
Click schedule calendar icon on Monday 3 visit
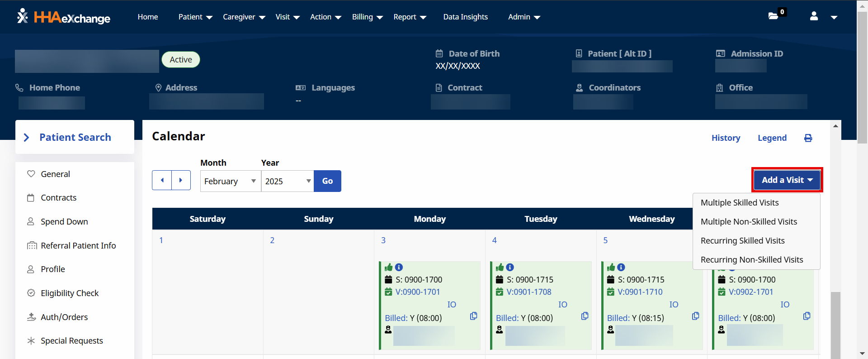click(388, 279)
